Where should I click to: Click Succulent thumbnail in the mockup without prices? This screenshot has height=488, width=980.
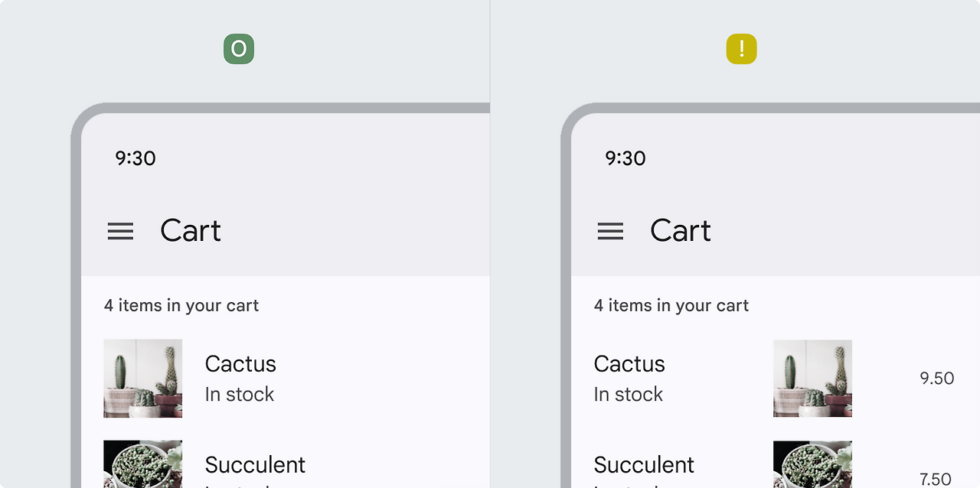click(143, 464)
